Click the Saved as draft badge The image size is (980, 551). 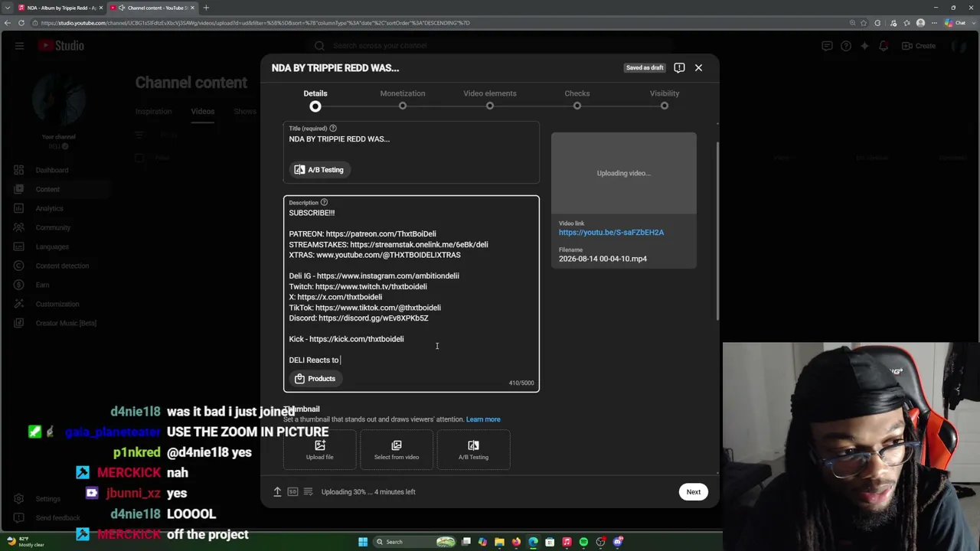pos(645,68)
